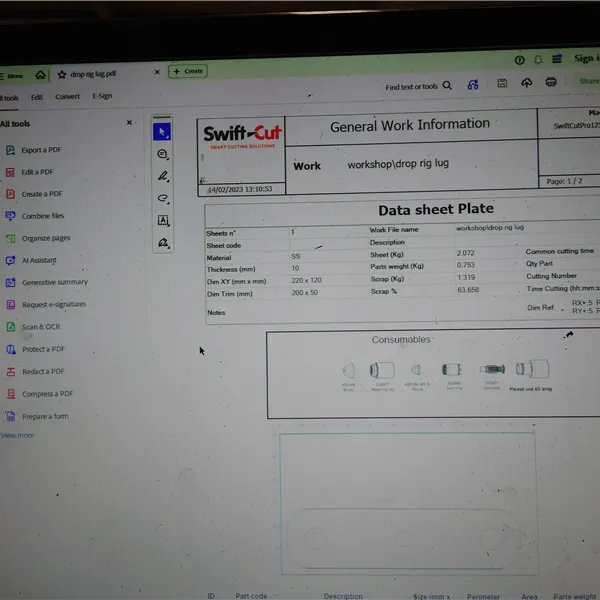Open the Redact a PDF tool
Image resolution: width=600 pixels, height=600 pixels.
35,372
